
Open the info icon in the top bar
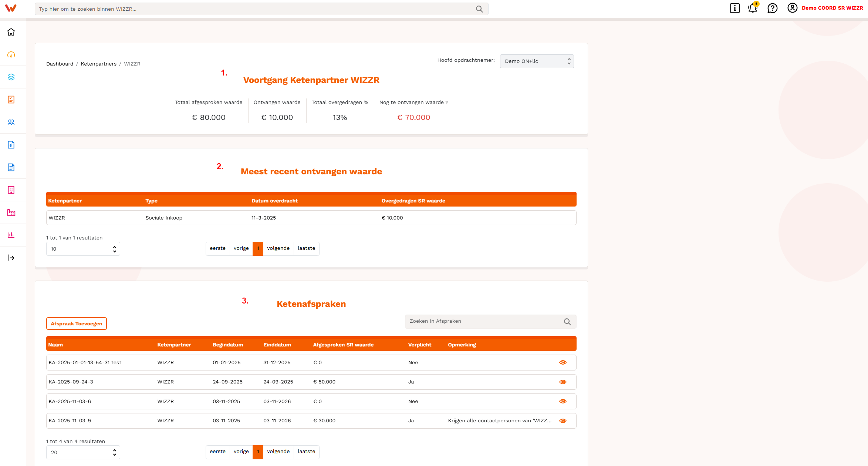[x=735, y=8]
